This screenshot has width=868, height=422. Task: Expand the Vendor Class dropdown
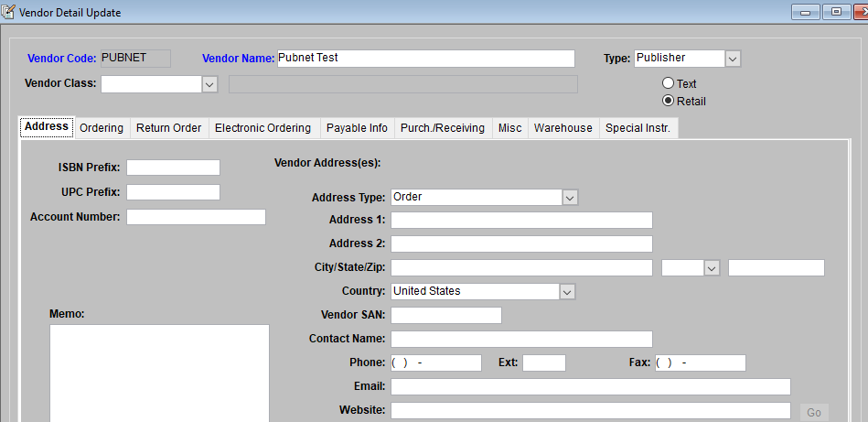point(209,84)
